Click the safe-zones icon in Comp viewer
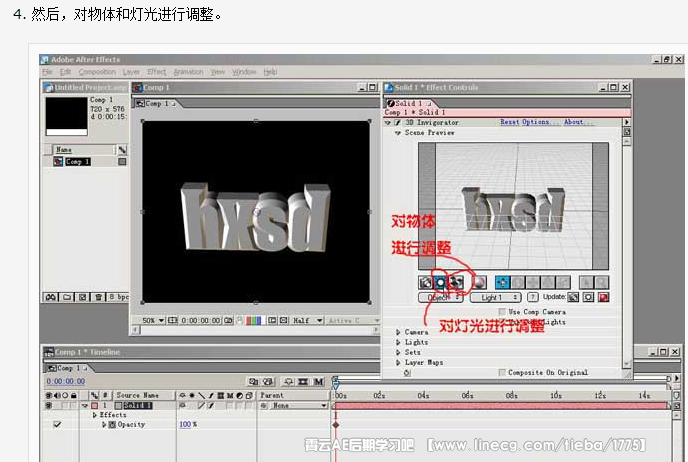The image size is (688, 462). click(x=172, y=321)
